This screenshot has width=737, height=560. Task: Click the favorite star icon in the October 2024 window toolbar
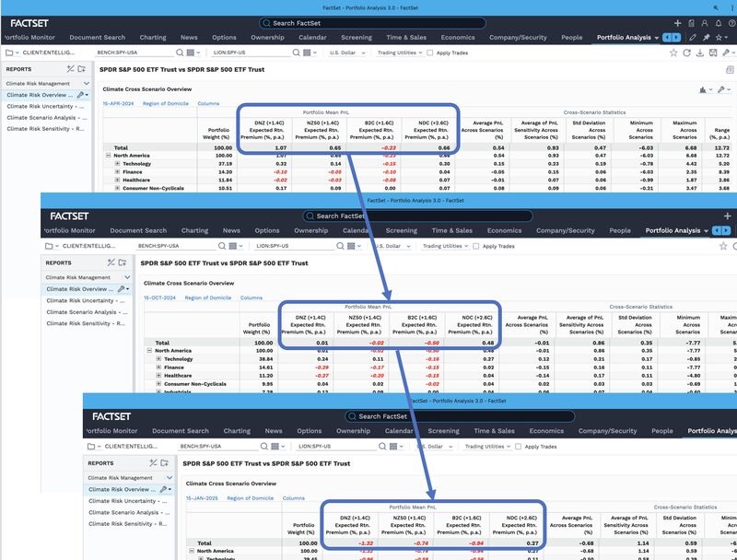[723, 246]
